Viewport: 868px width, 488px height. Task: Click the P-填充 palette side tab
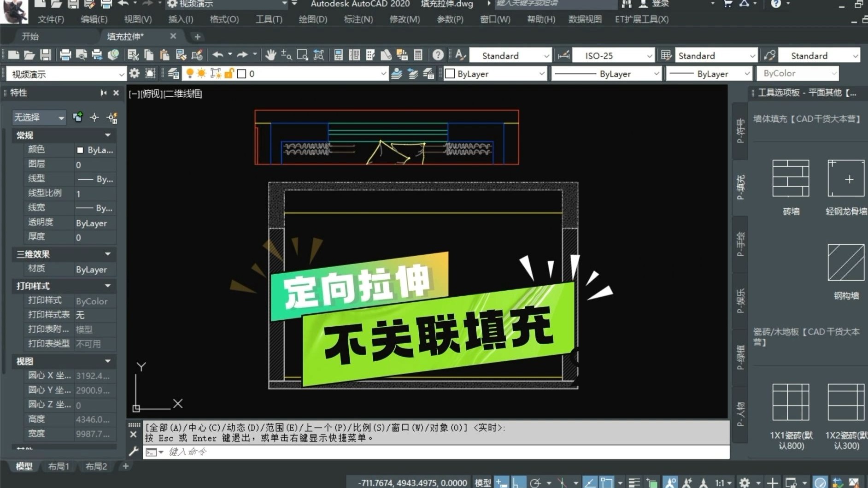(x=741, y=186)
